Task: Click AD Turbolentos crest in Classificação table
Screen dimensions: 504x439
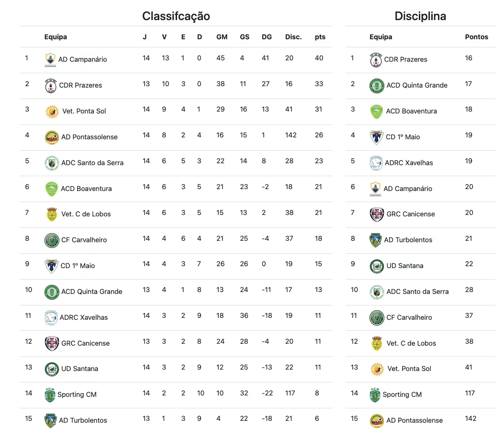Action: [x=50, y=421]
